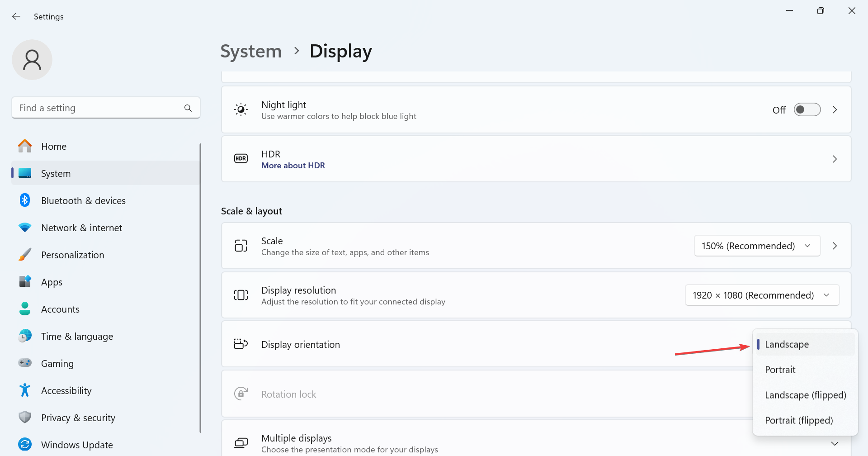The height and width of the screenshot is (456, 868).
Task: Go back using the Settings back arrow
Action: pos(16,16)
